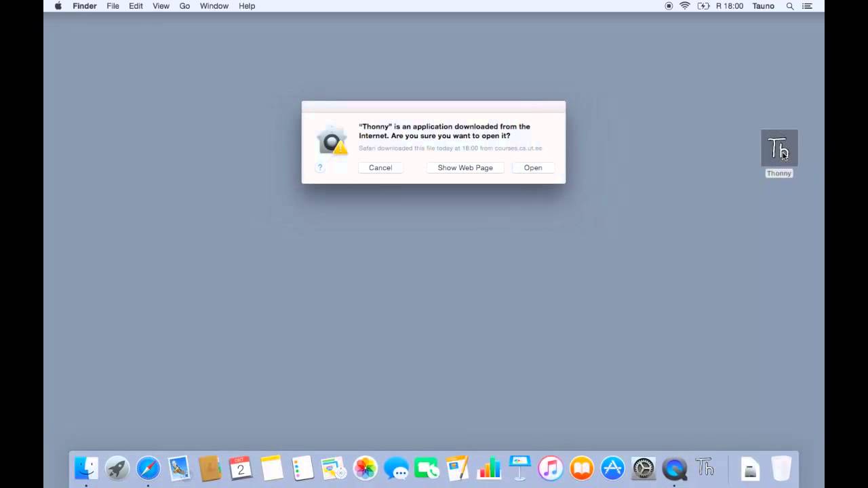The width and height of the screenshot is (868, 488).
Task: Open the Apple menu
Action: 58,6
